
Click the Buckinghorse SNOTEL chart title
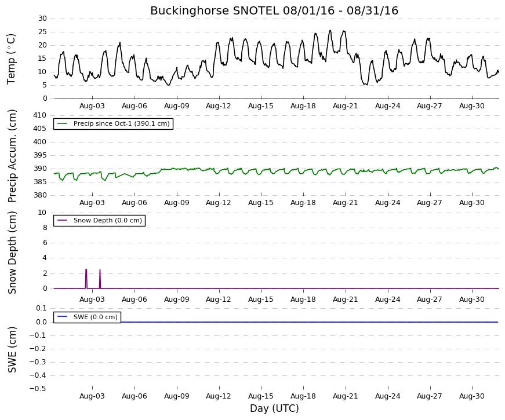tap(274, 10)
